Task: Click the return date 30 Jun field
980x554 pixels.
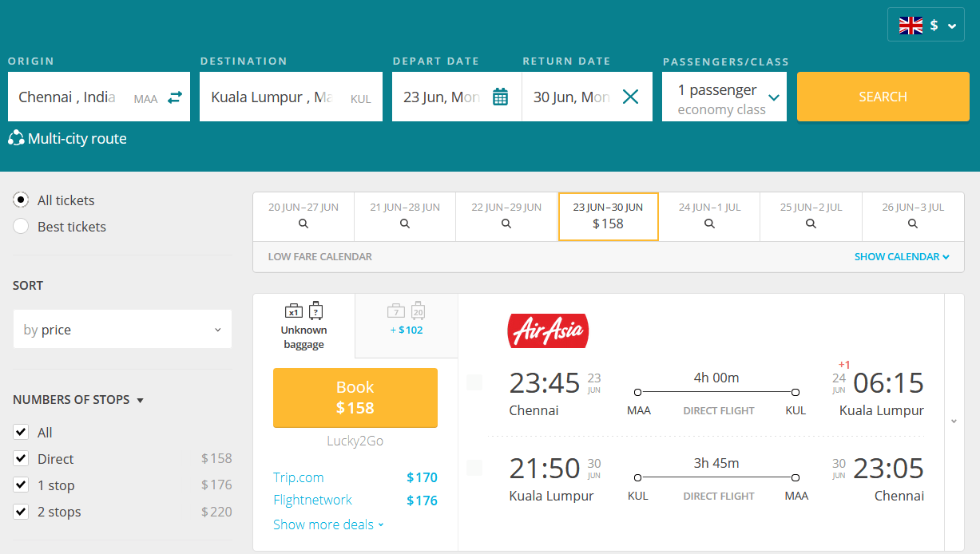Action: 587,97
